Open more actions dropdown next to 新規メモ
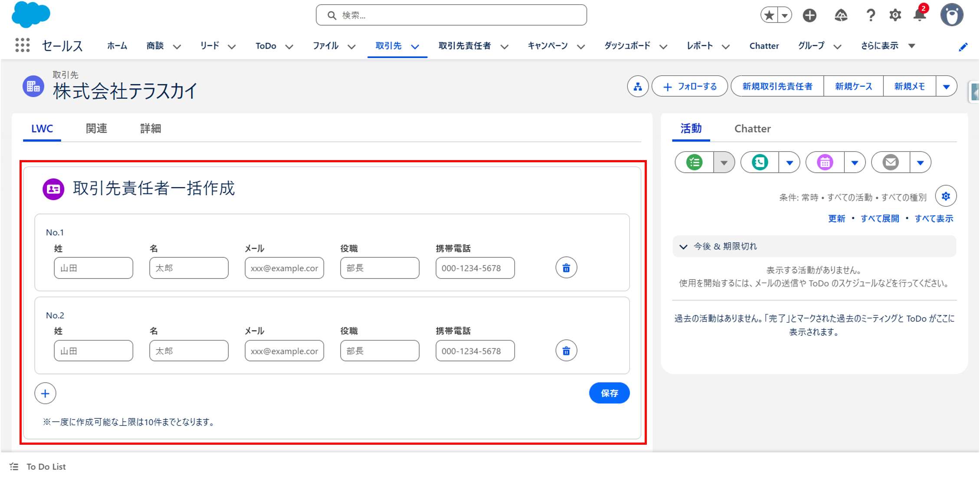Screen dimensions: 980x479 (x=946, y=86)
